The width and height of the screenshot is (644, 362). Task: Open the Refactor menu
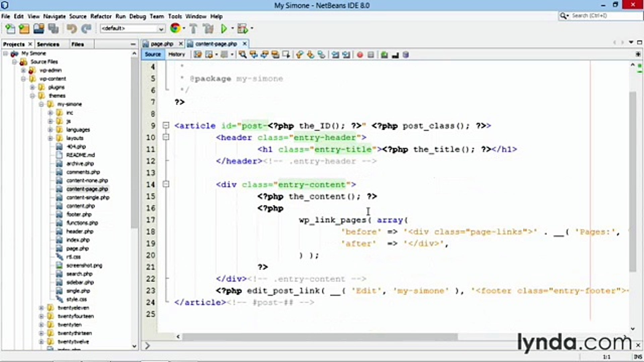tap(101, 16)
